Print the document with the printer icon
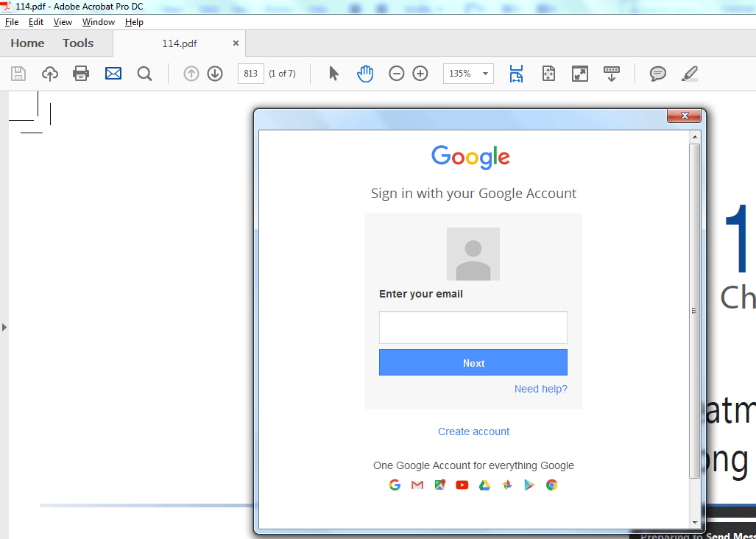The image size is (756, 539). point(81,74)
